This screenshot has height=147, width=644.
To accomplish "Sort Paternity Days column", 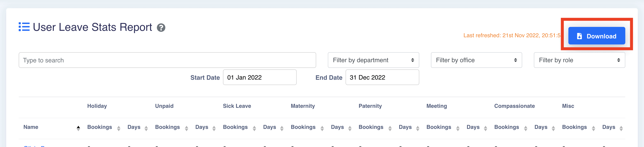I will click(418, 128).
